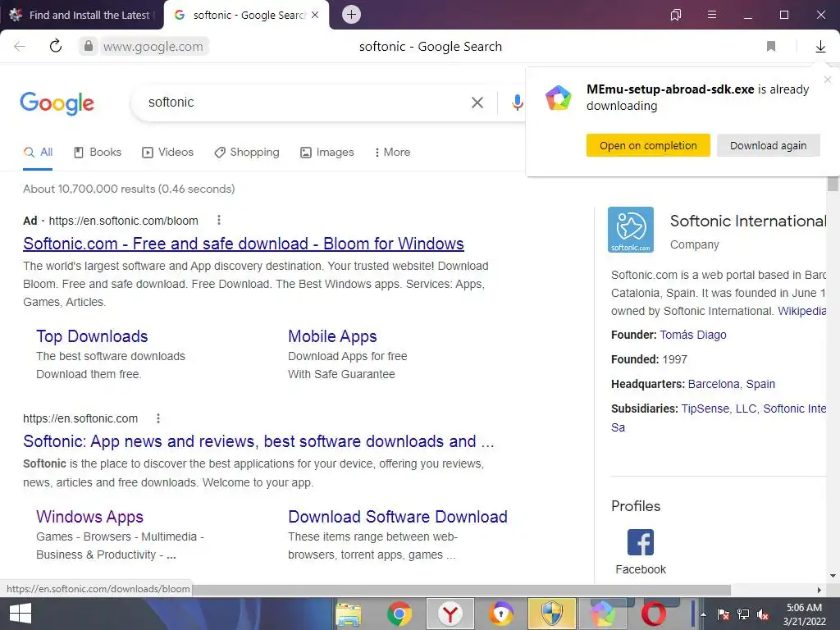Reload the page with refresh icon
The image size is (840, 630).
tap(56, 46)
